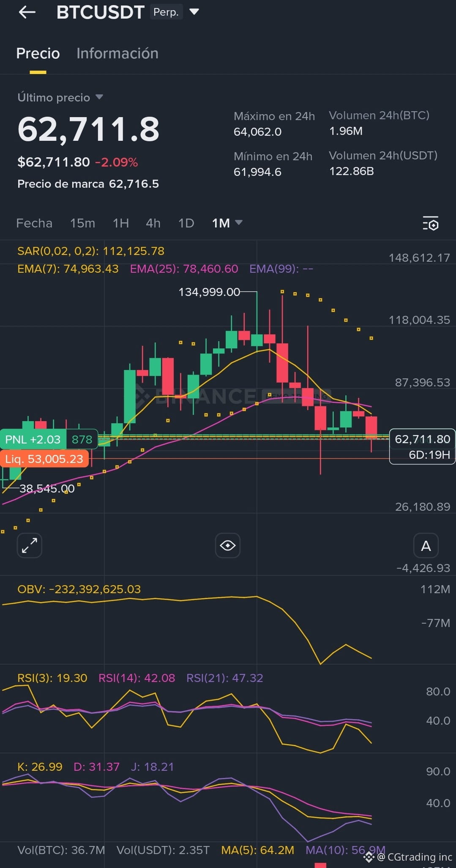Image resolution: width=456 pixels, height=868 pixels.
Task: Tap the large last price 62,711.8
Action: (x=88, y=129)
